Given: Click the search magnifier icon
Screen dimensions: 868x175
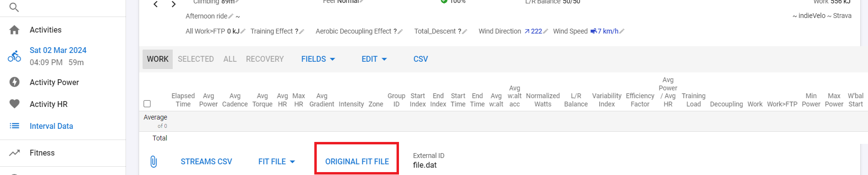Looking at the screenshot, I should pos(14,7).
